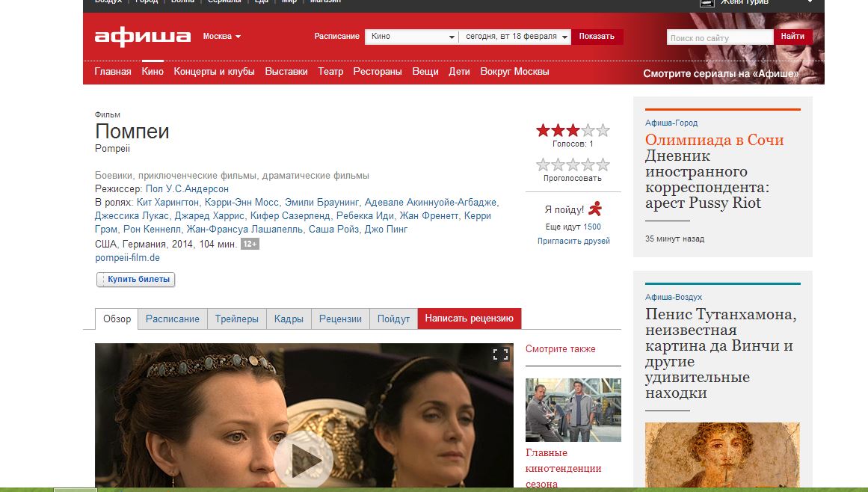868x492 pixels.
Task: Go to Концерты и клубы section
Action: pyautogui.click(x=215, y=71)
